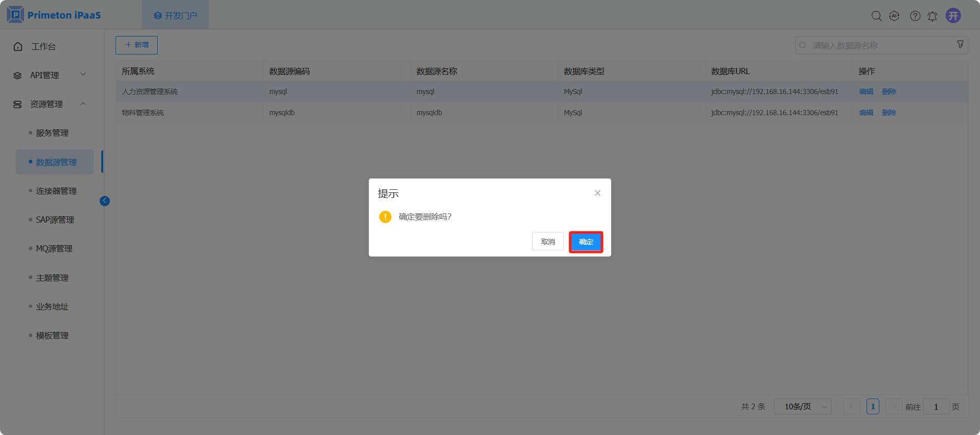
Task: Click the Primeton iPaaS logo
Action: [54, 15]
